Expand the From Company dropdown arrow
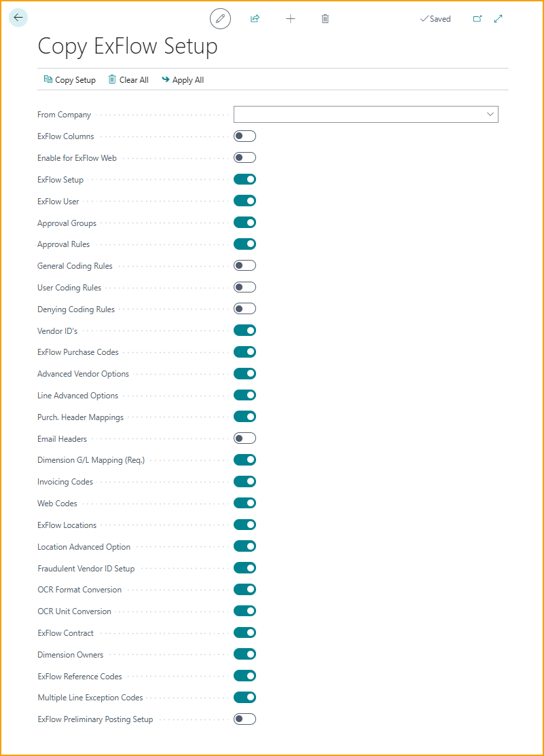The width and height of the screenshot is (544, 756). pyautogui.click(x=490, y=115)
